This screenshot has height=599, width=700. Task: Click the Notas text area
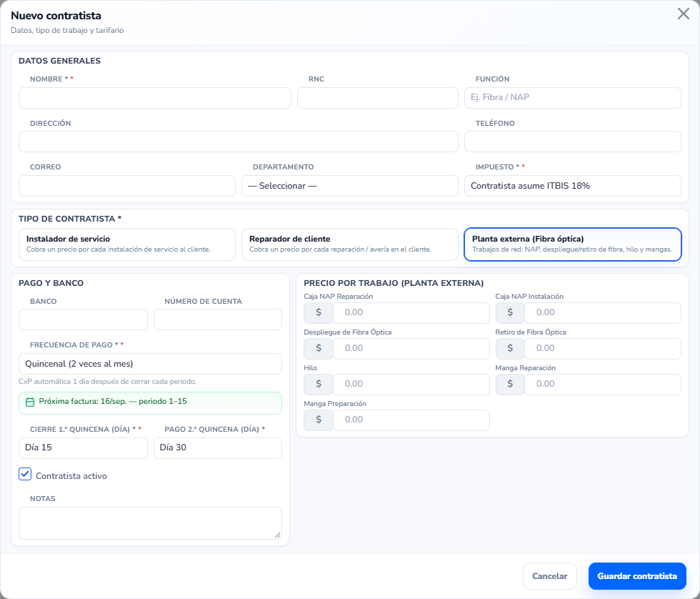coord(150,523)
